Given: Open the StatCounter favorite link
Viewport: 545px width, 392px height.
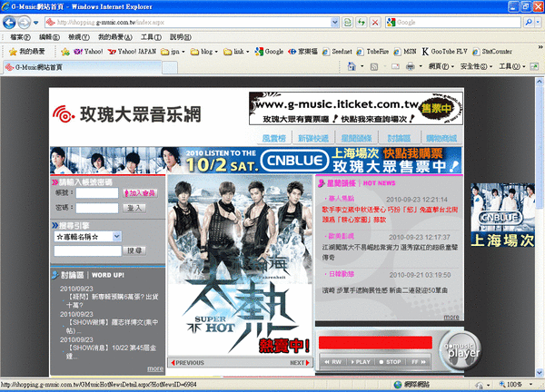Looking at the screenshot, I should [492, 52].
